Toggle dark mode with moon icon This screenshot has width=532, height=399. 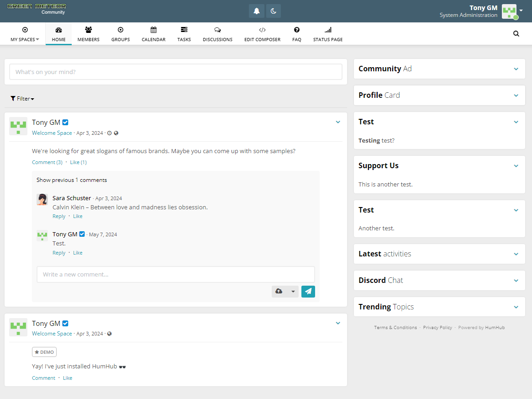[274, 11]
